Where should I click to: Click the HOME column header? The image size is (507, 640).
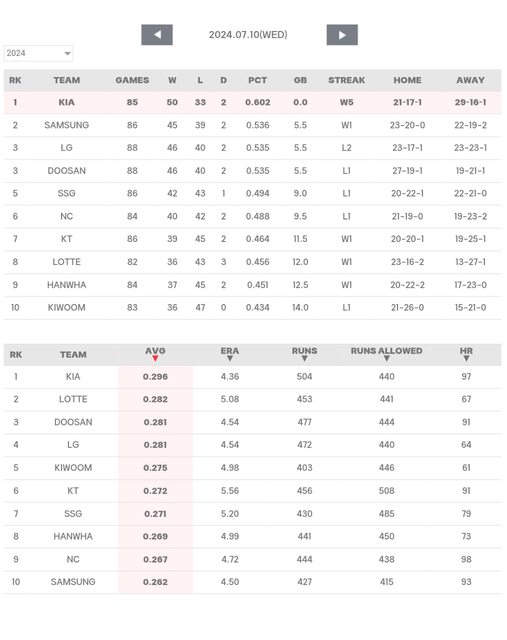407,80
